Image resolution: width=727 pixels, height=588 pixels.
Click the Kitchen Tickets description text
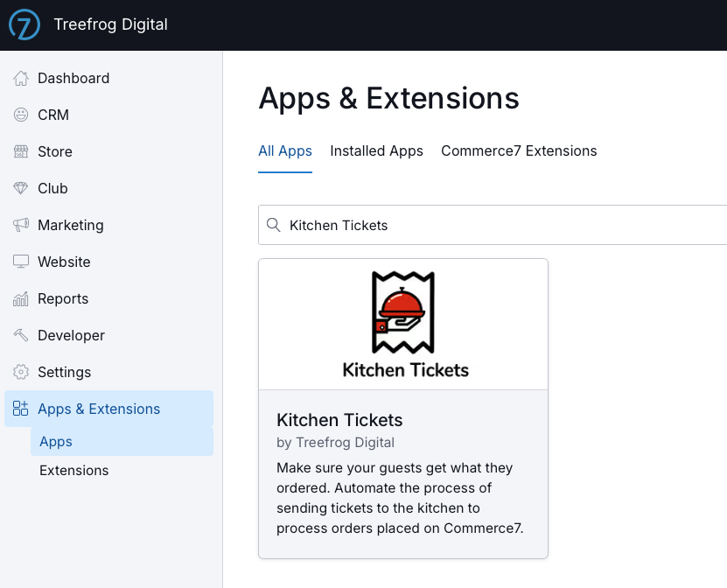click(400, 498)
